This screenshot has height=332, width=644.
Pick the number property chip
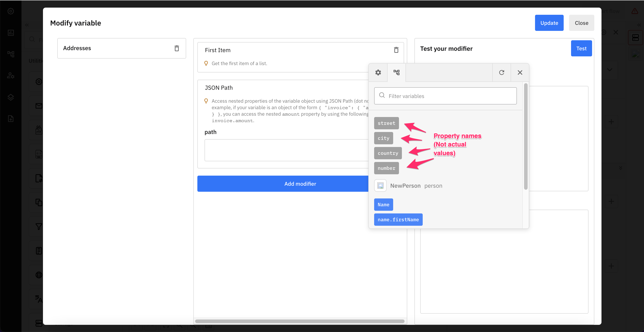point(386,168)
